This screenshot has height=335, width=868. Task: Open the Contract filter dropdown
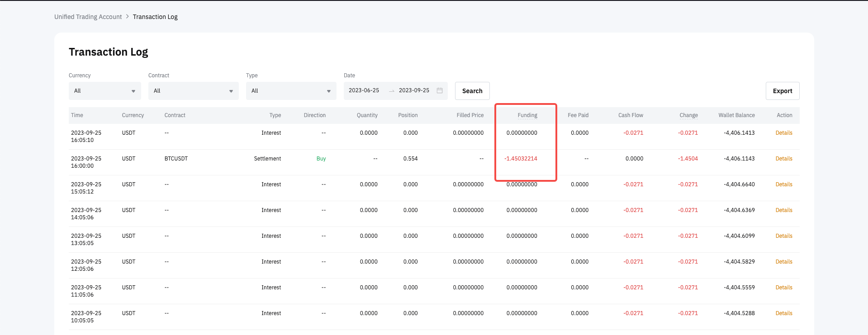tap(193, 91)
